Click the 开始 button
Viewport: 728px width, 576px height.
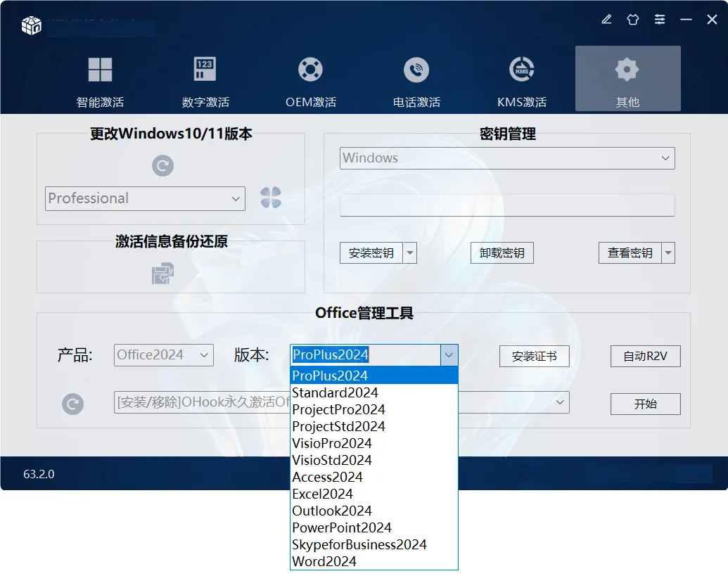pyautogui.click(x=646, y=404)
